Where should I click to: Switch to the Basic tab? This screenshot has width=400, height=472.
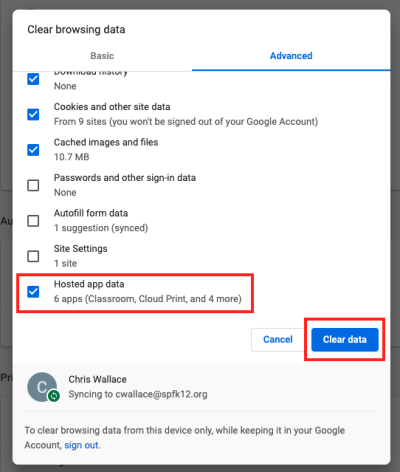[102, 56]
